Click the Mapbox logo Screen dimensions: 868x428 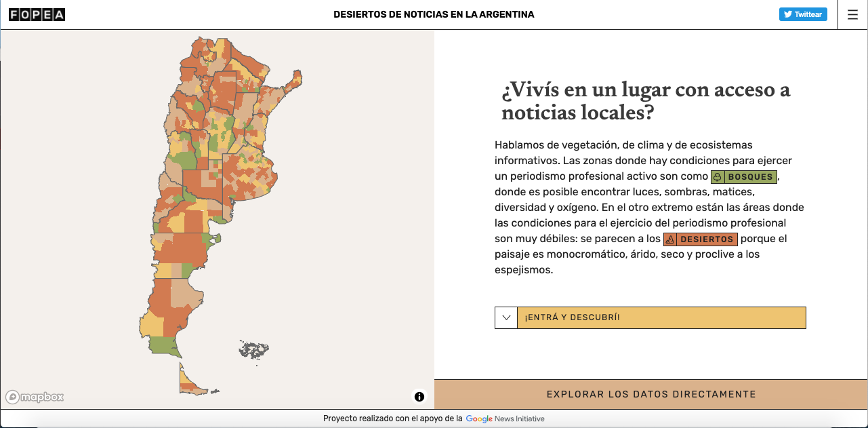pos(35,397)
